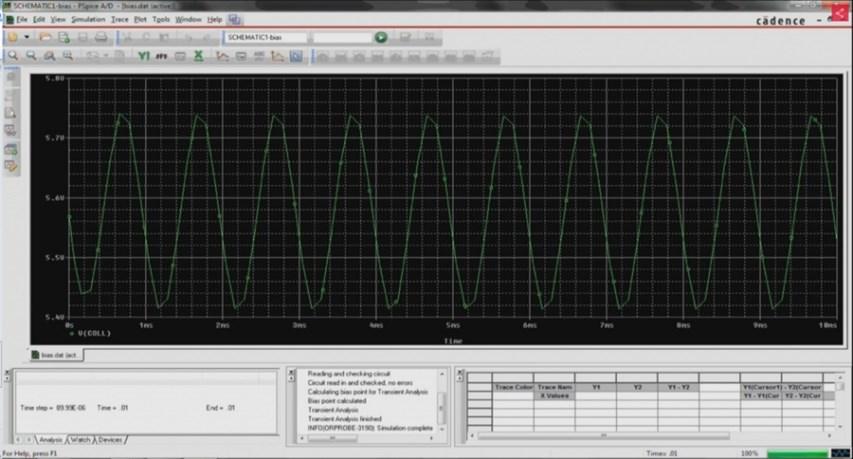Click the 'Simulation complete' output line

click(x=370, y=428)
